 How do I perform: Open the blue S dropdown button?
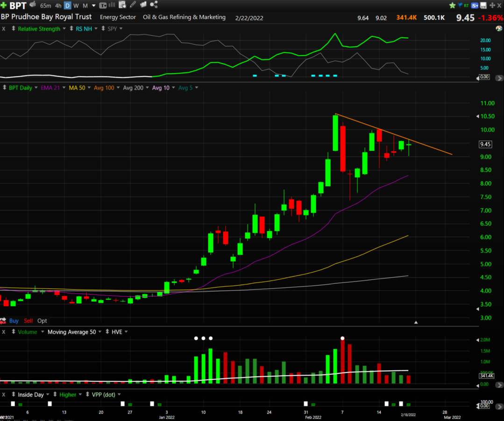pyautogui.click(x=475, y=6)
